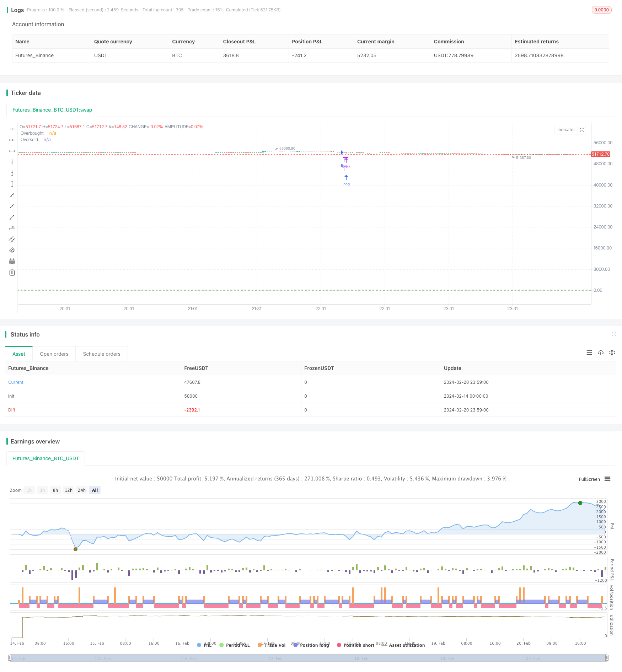Click the Closeout P&L value 3618.8
This screenshot has height=672, width=622.
tap(231, 55)
